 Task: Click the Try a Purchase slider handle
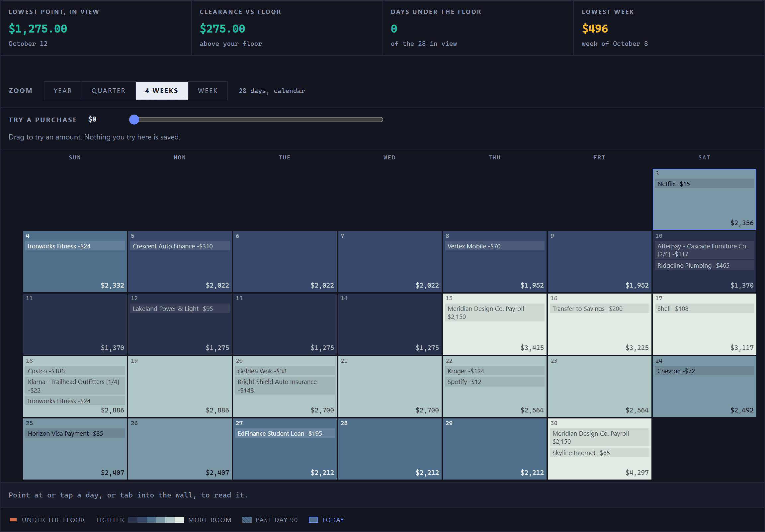click(134, 120)
